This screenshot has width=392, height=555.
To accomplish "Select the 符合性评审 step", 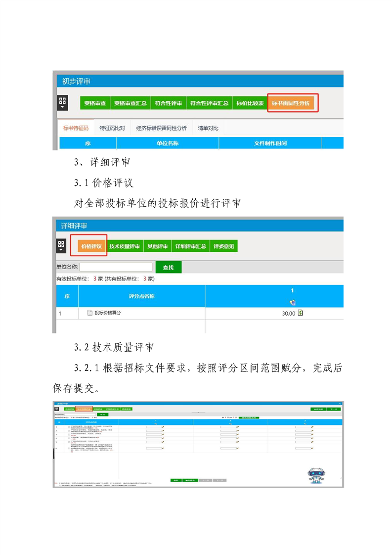I will pyautogui.click(x=168, y=103).
